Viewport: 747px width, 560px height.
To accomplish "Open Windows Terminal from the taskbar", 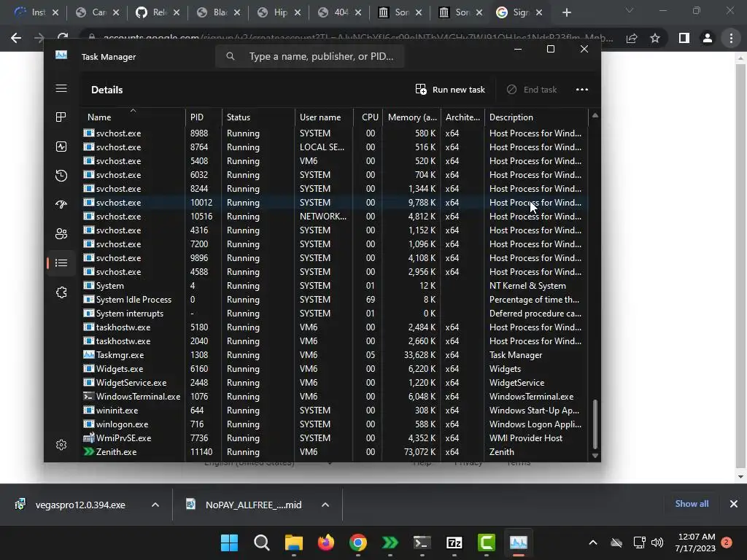I will (x=422, y=542).
